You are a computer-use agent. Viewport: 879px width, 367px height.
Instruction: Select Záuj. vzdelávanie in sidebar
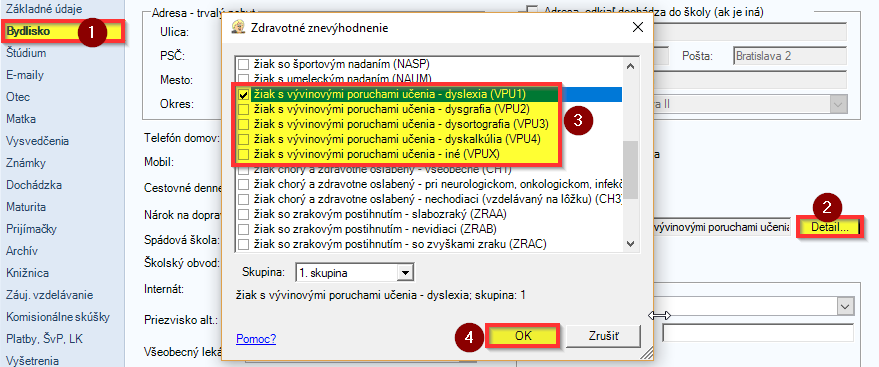coord(49,295)
